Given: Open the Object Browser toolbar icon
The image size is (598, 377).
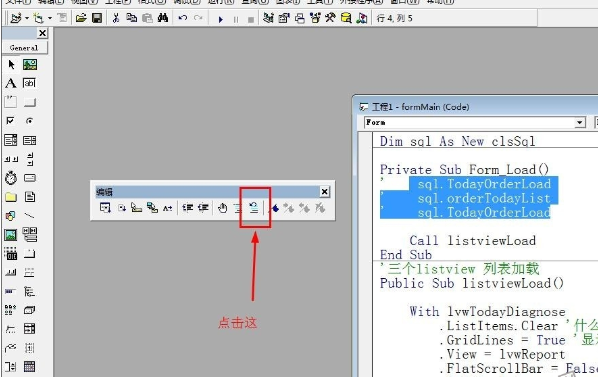Looking at the screenshot, I should (x=315, y=18).
